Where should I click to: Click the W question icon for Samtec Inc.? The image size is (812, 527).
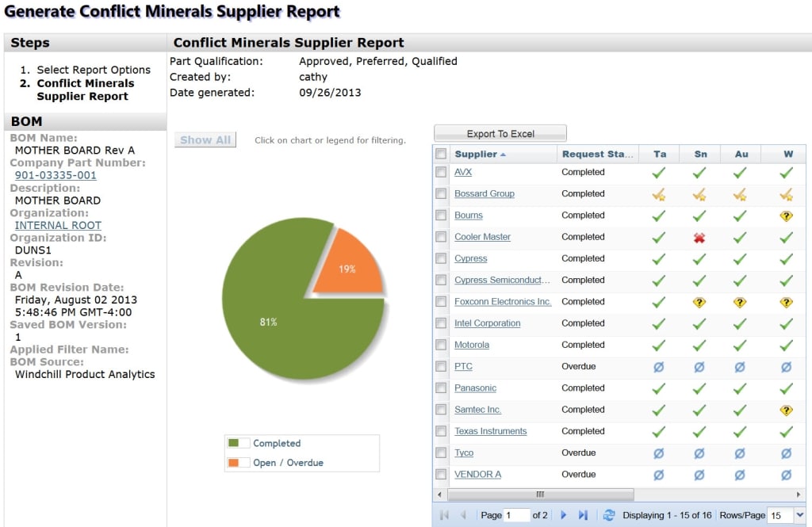point(786,411)
